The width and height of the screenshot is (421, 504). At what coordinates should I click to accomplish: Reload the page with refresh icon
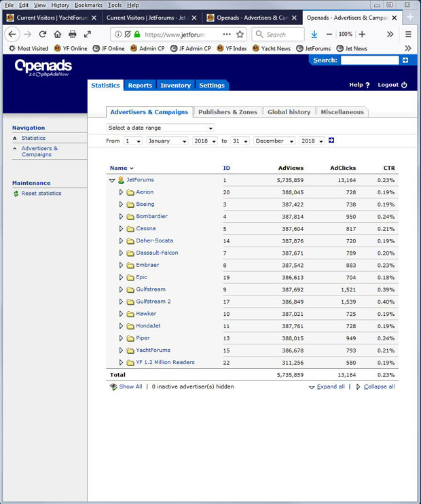[42, 34]
